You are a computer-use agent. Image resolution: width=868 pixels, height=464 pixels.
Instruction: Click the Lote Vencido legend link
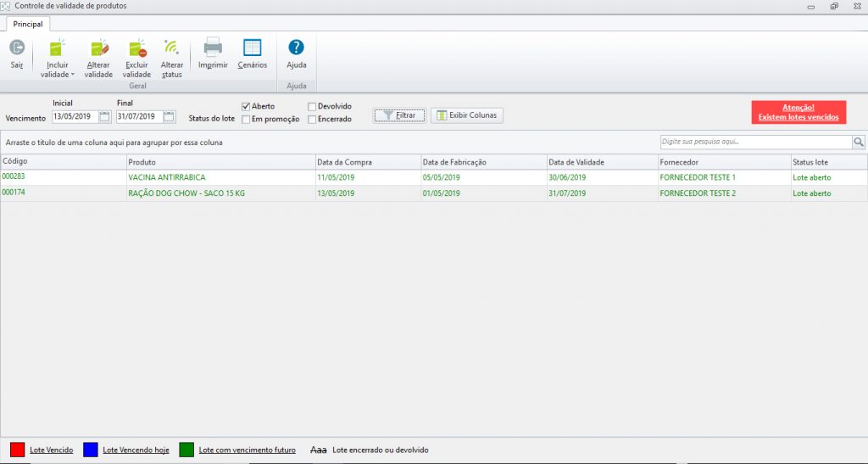point(52,450)
